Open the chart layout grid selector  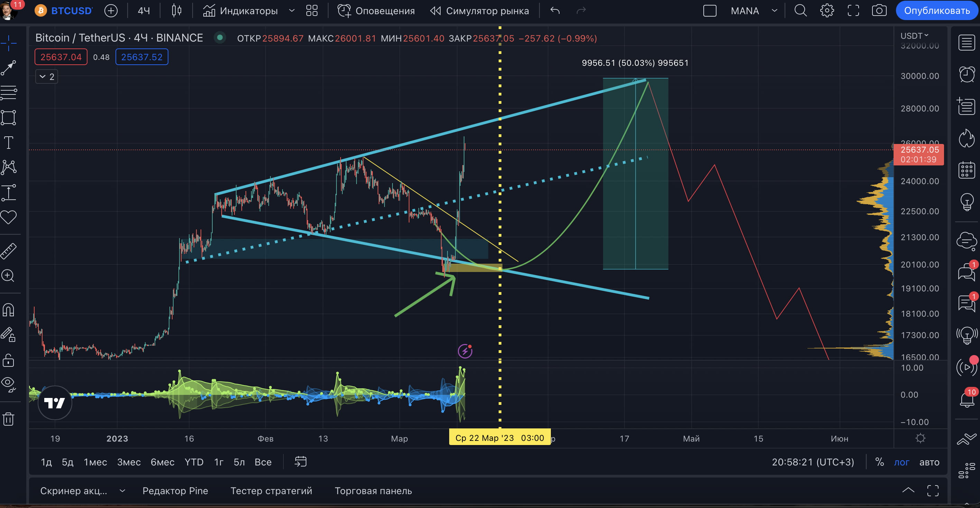point(312,11)
